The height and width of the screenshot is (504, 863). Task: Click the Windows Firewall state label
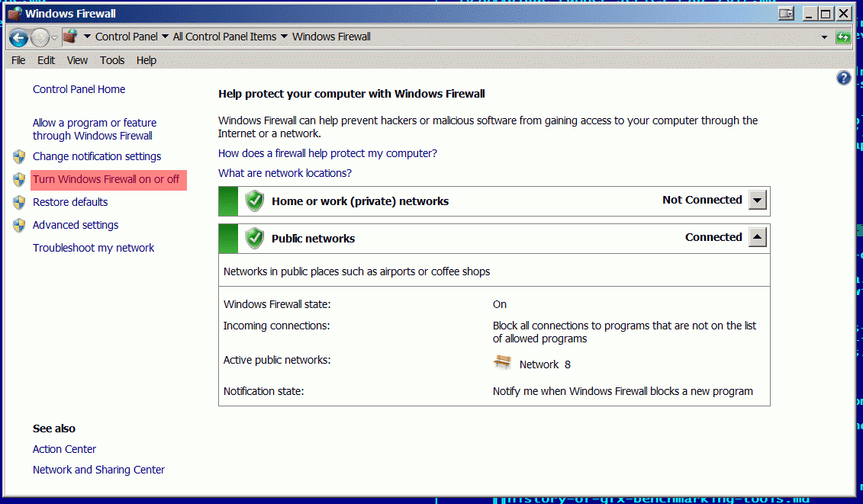(x=277, y=304)
